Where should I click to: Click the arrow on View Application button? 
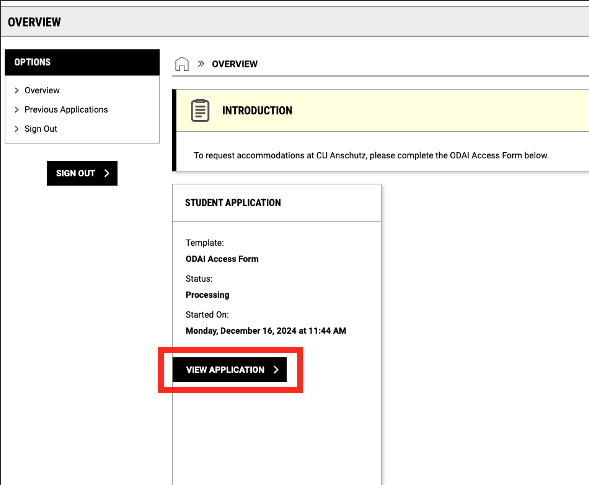(276, 370)
